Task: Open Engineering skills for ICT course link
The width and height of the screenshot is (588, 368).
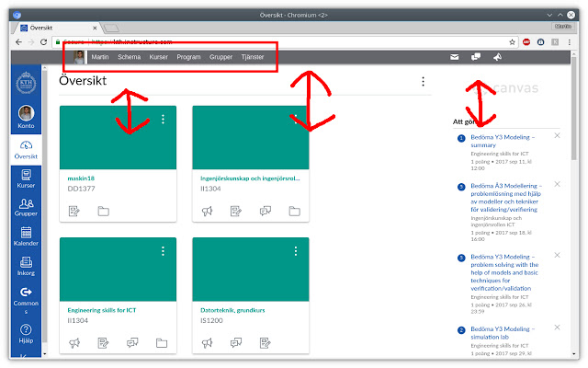Action: click(x=102, y=310)
